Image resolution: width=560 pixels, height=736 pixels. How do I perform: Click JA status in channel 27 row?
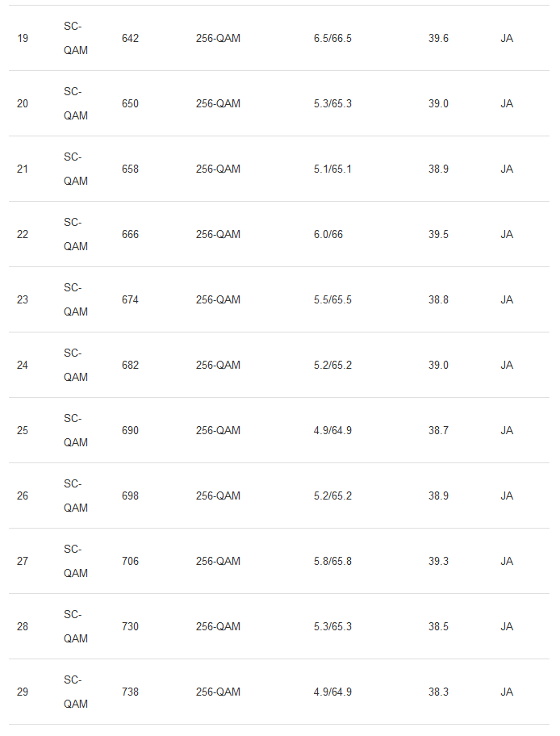tap(507, 561)
